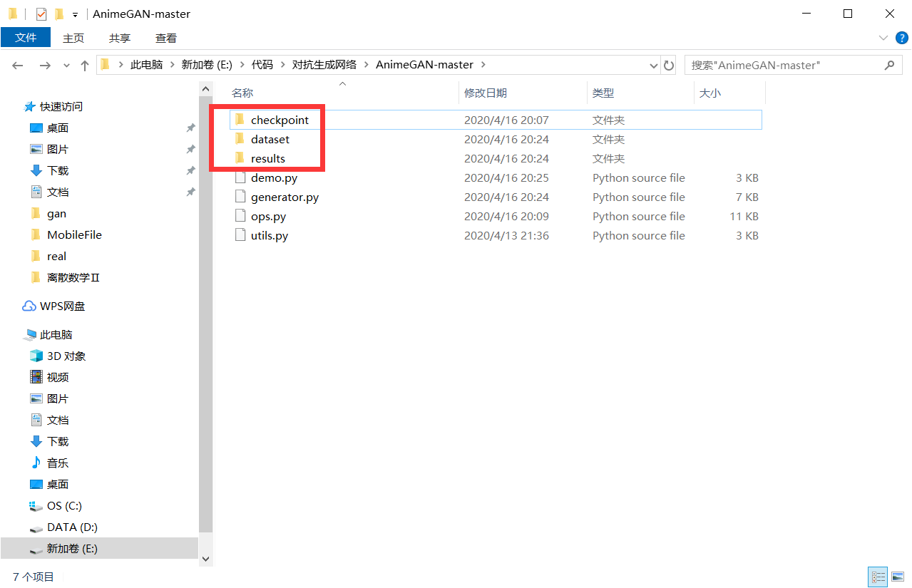The width and height of the screenshot is (912, 588).
Task: Go back using the back arrow
Action: click(x=18, y=65)
